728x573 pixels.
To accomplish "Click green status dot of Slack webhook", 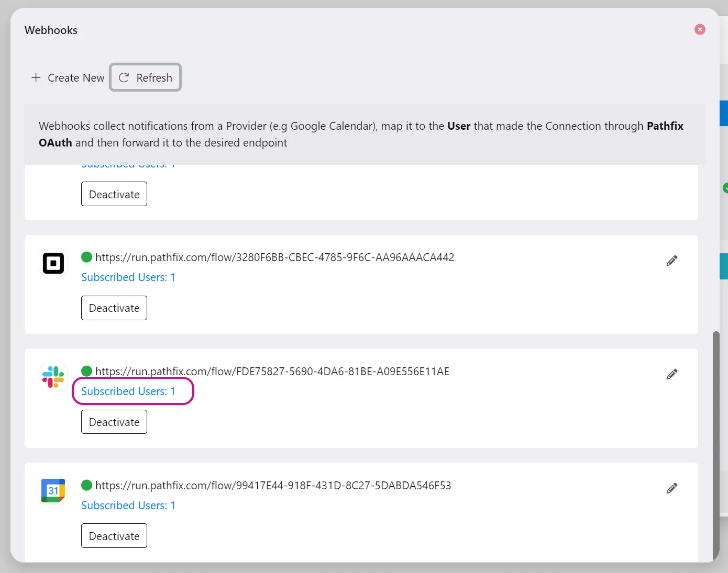I will [x=87, y=371].
